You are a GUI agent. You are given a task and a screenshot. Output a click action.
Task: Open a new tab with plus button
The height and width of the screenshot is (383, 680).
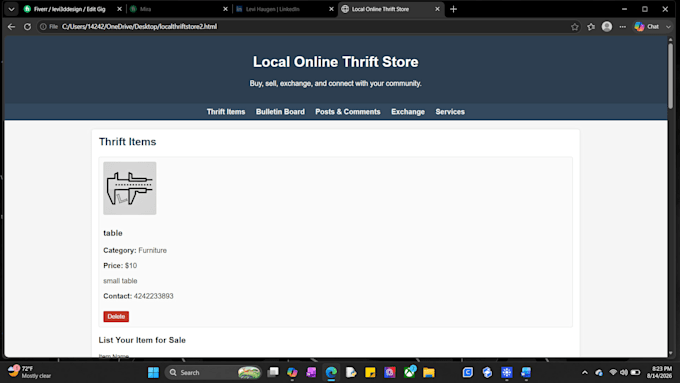453,9
